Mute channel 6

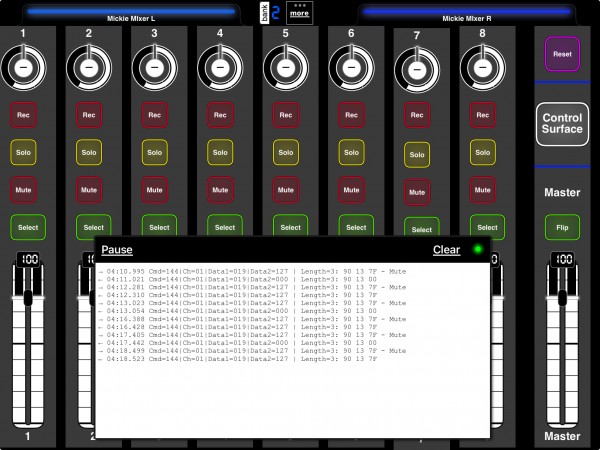tap(351, 190)
